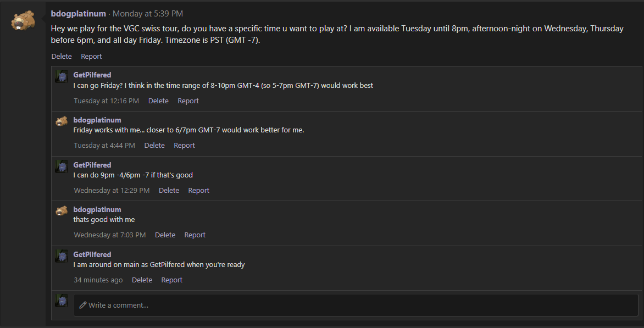Click the pencil icon in the comment box

(83, 305)
